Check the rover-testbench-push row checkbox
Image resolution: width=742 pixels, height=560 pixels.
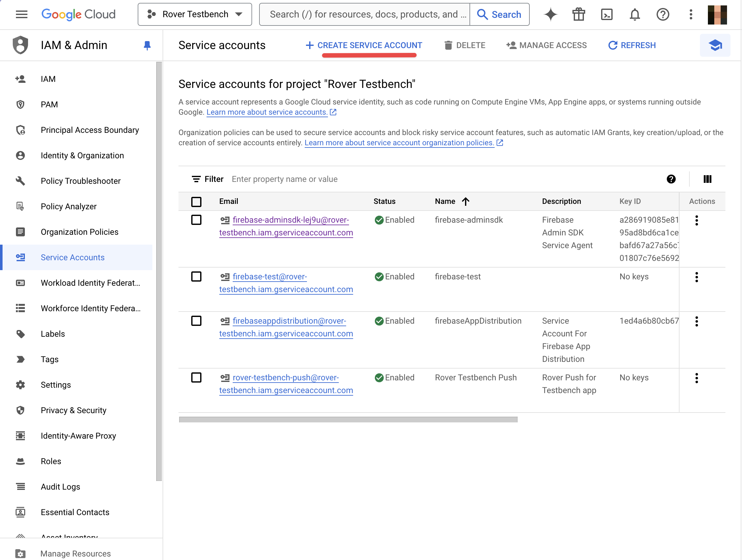pyautogui.click(x=196, y=377)
